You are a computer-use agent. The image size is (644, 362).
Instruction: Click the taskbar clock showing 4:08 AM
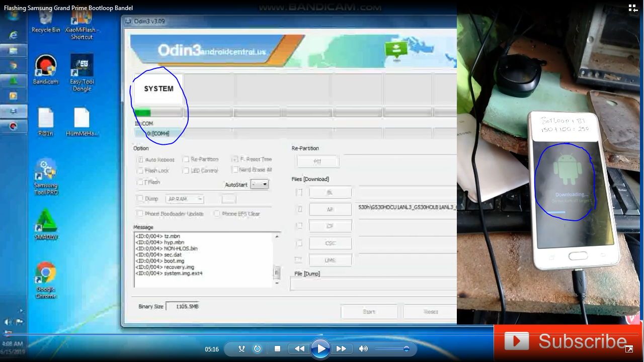point(12,347)
